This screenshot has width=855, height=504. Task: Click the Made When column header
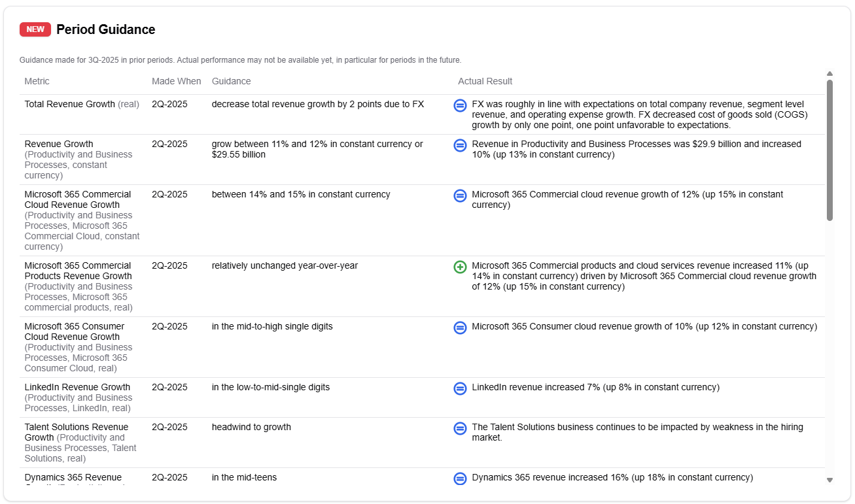177,81
